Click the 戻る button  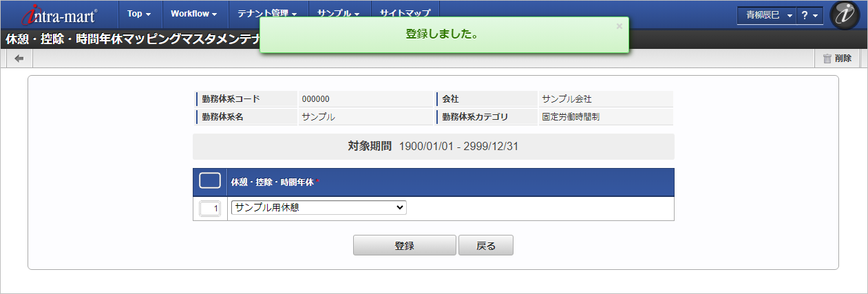[485, 245]
